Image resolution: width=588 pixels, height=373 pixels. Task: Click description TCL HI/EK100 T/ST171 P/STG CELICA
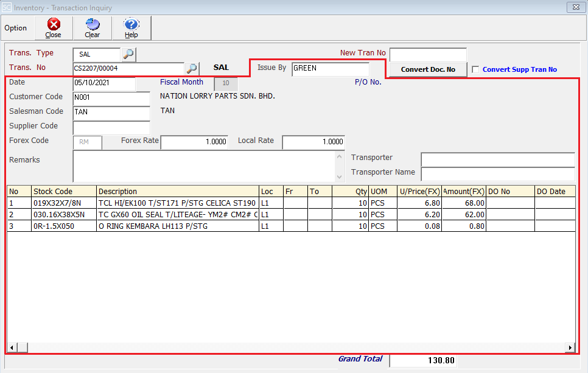178,203
